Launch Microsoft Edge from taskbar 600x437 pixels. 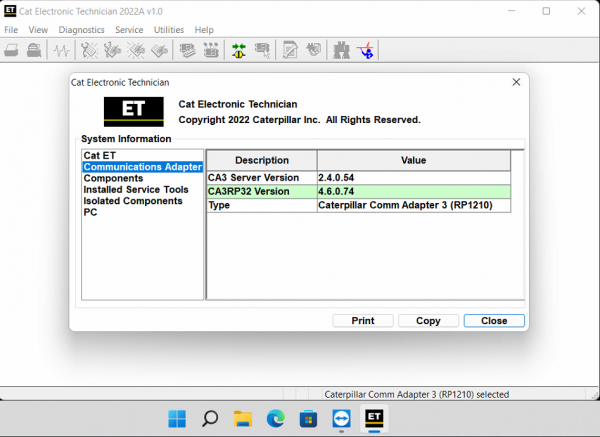[276, 419]
